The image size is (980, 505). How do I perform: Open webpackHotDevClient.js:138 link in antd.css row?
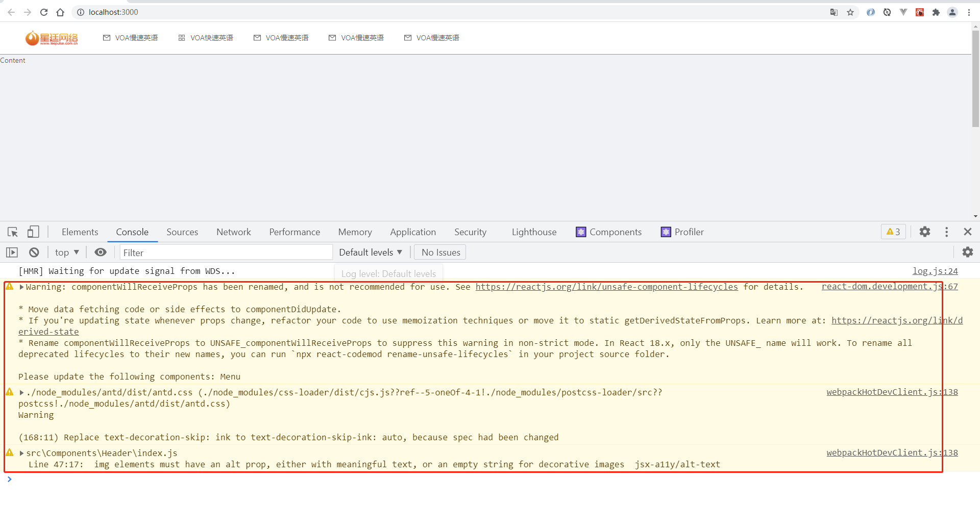pyautogui.click(x=892, y=392)
